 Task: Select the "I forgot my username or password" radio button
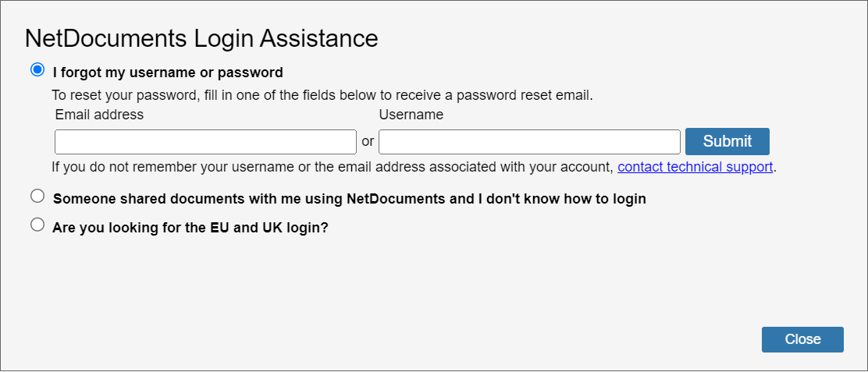click(x=37, y=70)
